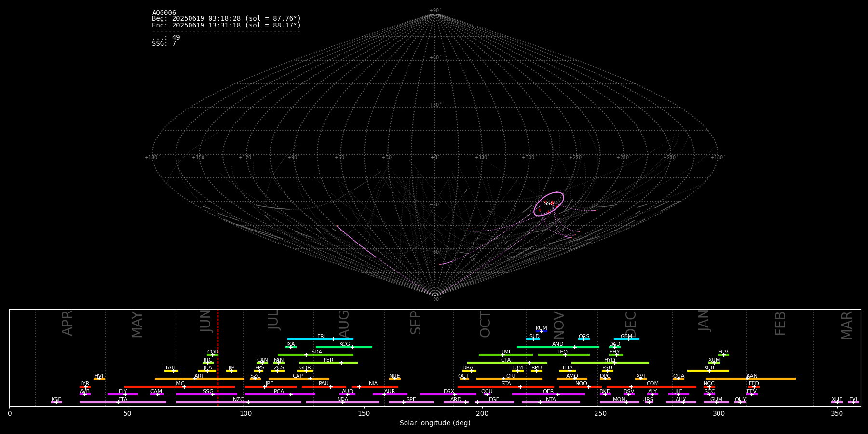Image resolution: width=868 pixels, height=434 pixels.
Task: Click the NTA shower bar
Action: pyautogui.click(x=551, y=402)
